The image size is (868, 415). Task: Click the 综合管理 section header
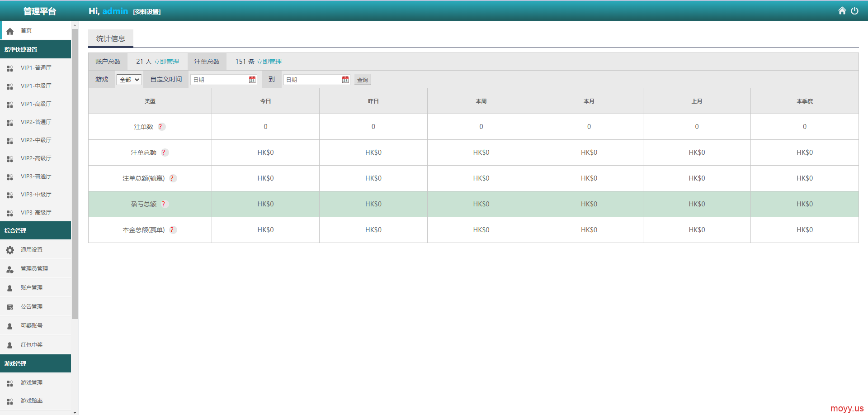click(x=36, y=230)
